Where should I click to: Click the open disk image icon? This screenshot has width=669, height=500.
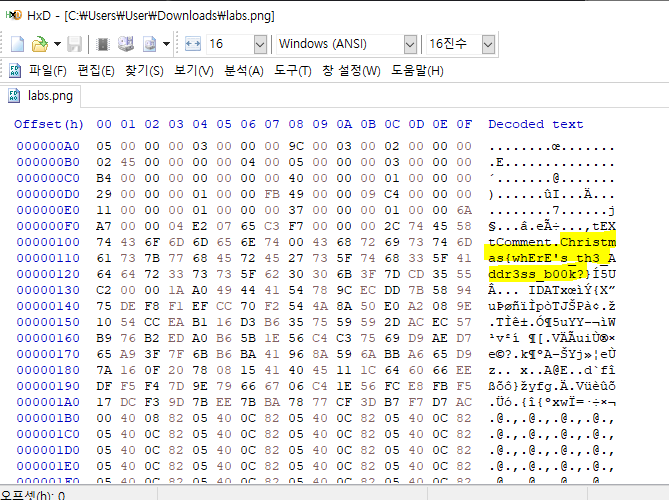pos(150,44)
